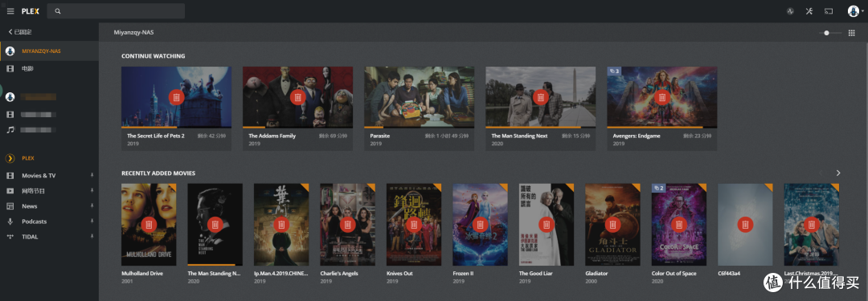
Task: Click the red trash icon on Color Out of Space poster
Action: tap(678, 225)
